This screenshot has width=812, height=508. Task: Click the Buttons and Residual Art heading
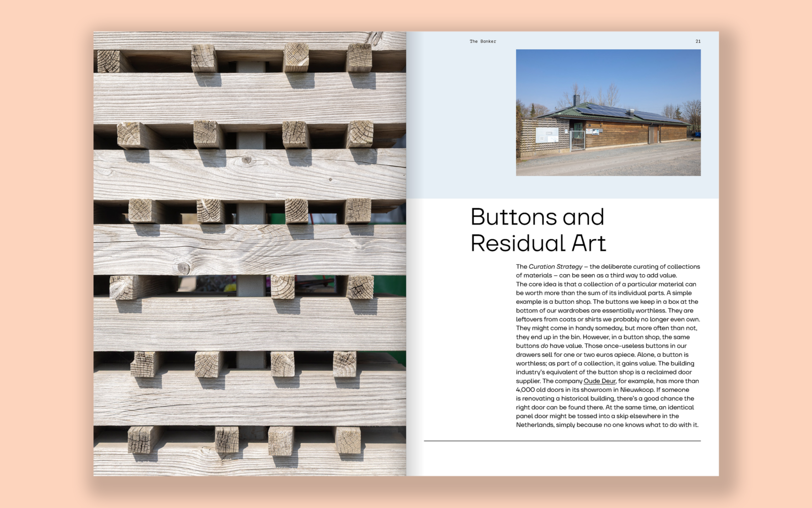(538, 230)
